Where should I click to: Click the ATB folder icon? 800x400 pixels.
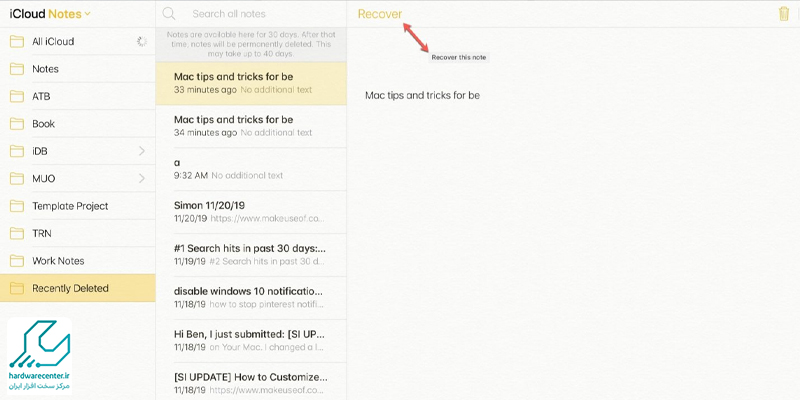[17, 96]
